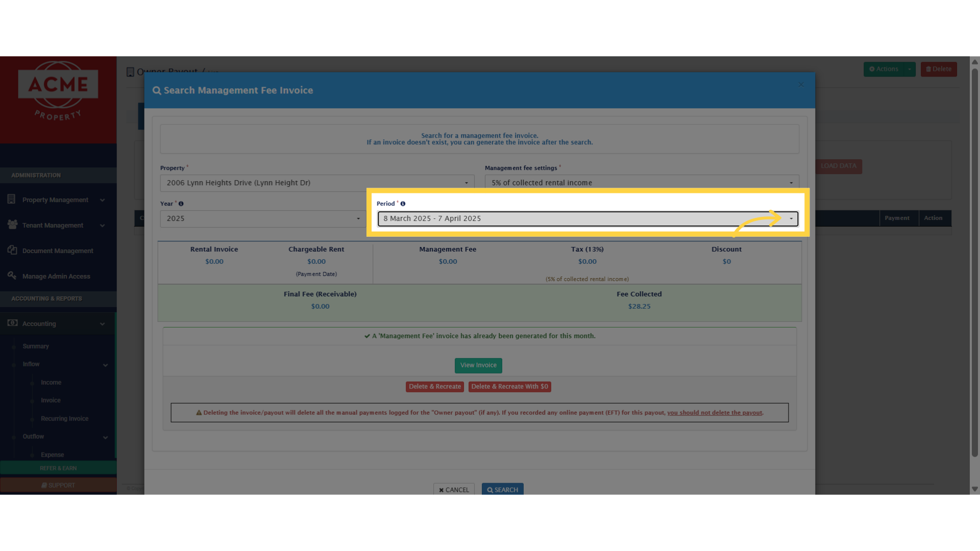Expand Property Management sidebar menu
The height and width of the screenshot is (551, 980).
point(58,200)
